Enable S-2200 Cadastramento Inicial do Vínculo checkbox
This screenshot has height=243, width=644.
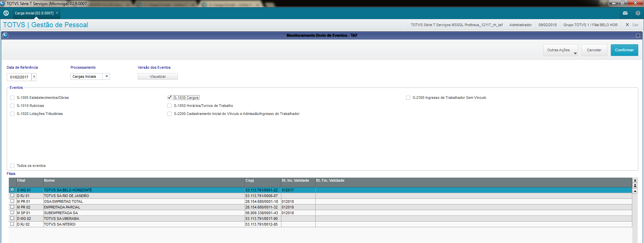tap(170, 114)
